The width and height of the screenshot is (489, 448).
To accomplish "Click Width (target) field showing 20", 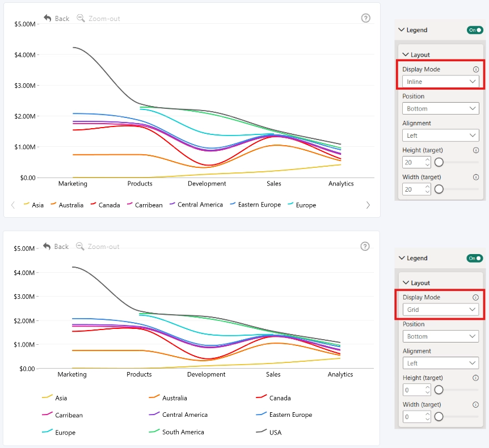I will [416, 189].
